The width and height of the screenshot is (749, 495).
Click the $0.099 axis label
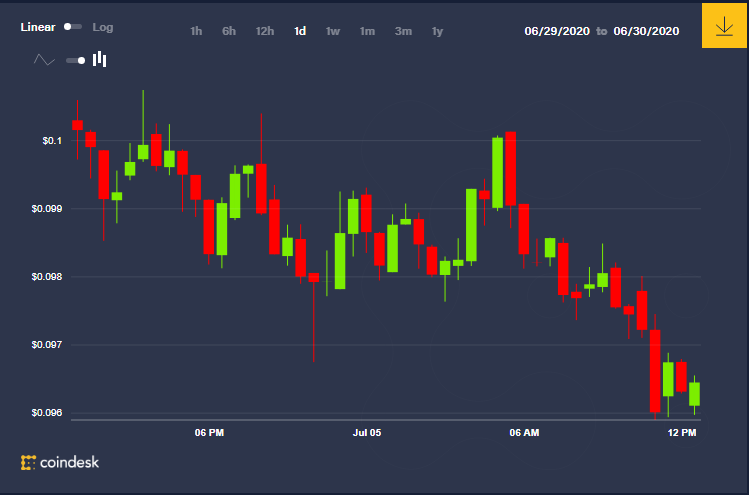(x=47, y=209)
